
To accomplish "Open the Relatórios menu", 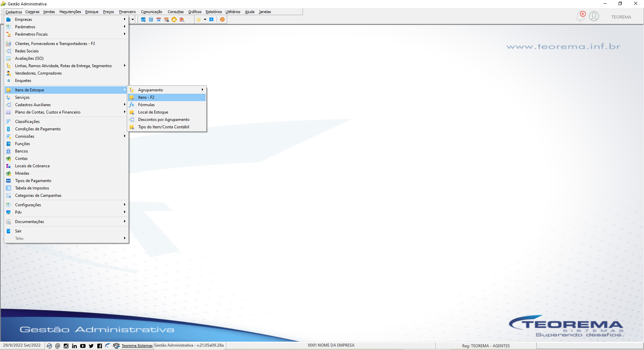I will [x=214, y=12].
